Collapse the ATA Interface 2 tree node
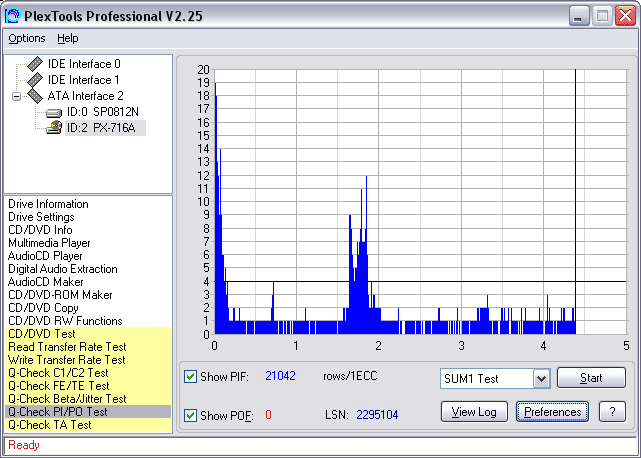 coord(16,97)
